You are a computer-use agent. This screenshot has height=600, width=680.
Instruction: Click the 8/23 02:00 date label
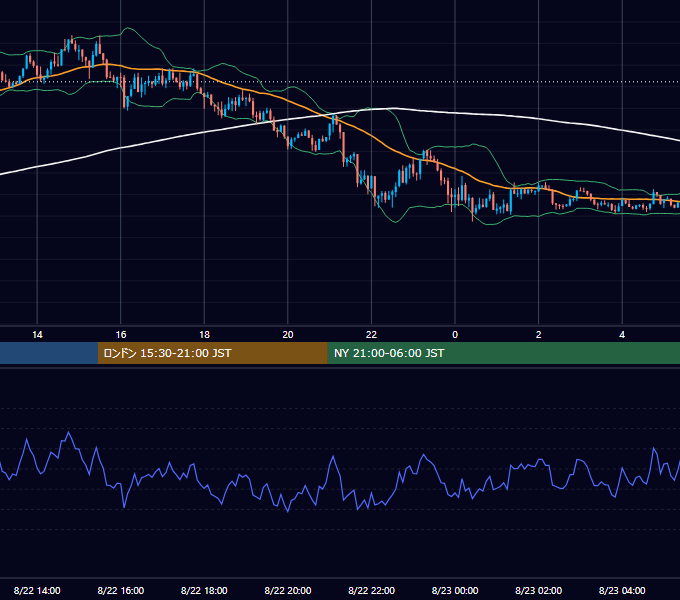(x=539, y=590)
